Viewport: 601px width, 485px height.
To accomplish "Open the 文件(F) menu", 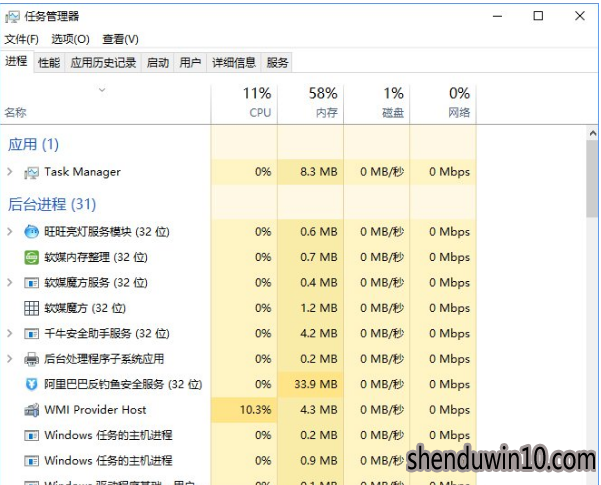I will point(21,39).
